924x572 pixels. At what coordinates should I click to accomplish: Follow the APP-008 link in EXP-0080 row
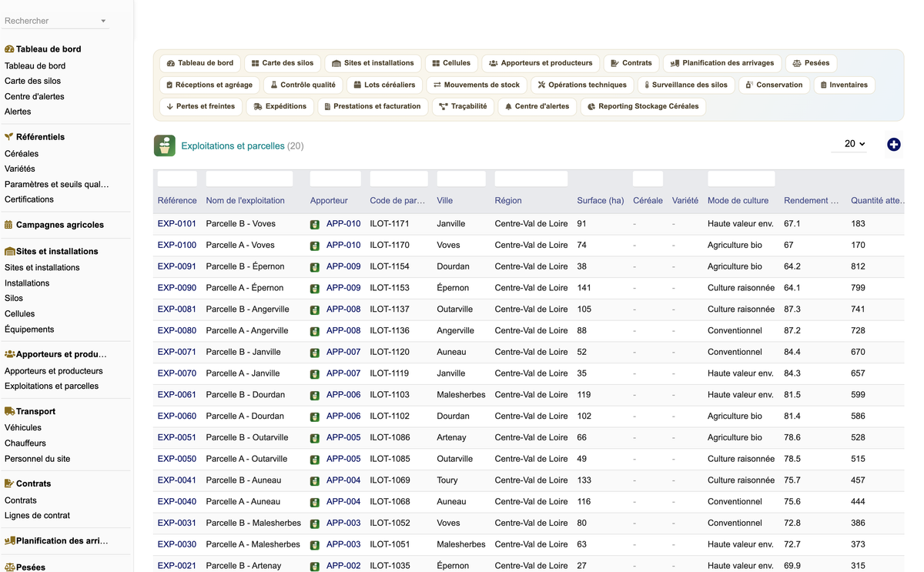tap(343, 331)
